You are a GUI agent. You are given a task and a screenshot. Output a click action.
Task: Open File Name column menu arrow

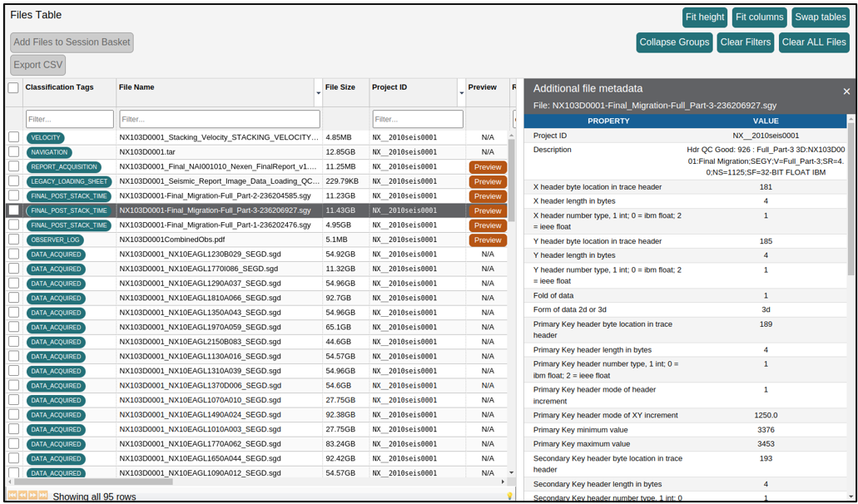point(319,93)
